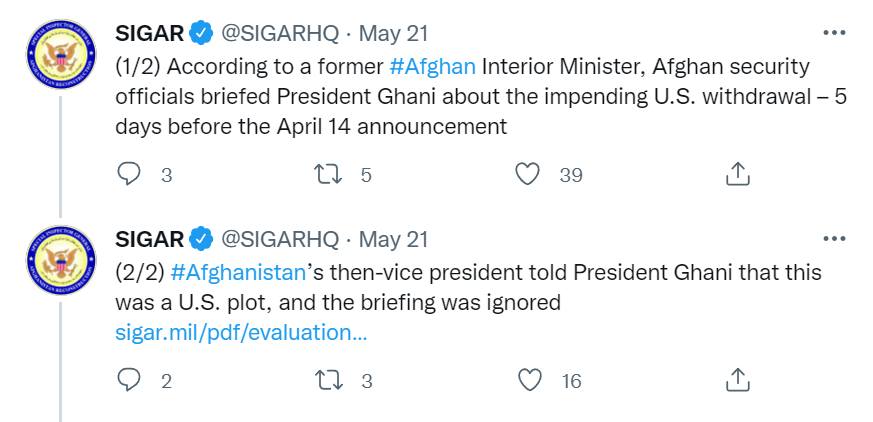
Task: Open @SIGARHQ handle in second tweet
Action: [279, 239]
